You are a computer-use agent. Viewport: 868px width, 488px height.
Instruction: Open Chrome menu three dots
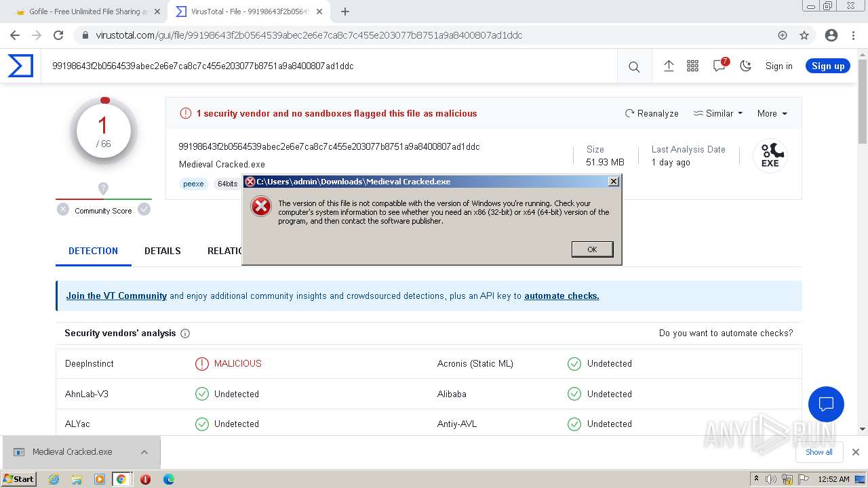(x=853, y=35)
